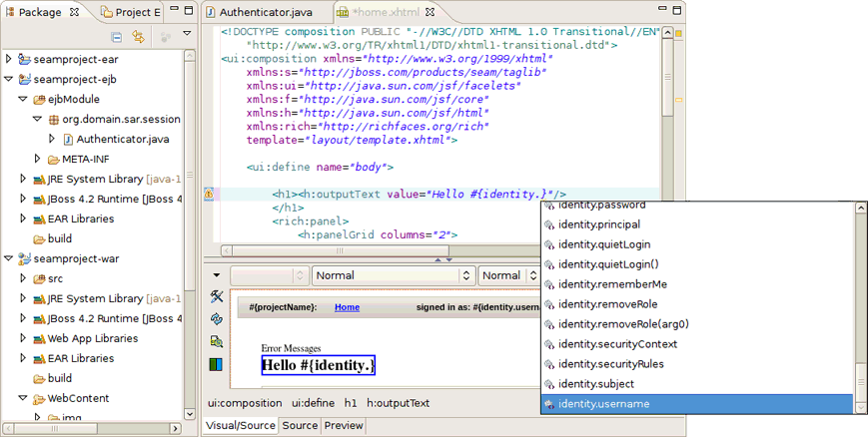Click h1 in the tag breadcrumb bar
Image resolution: width=868 pixels, height=437 pixels.
point(351,403)
